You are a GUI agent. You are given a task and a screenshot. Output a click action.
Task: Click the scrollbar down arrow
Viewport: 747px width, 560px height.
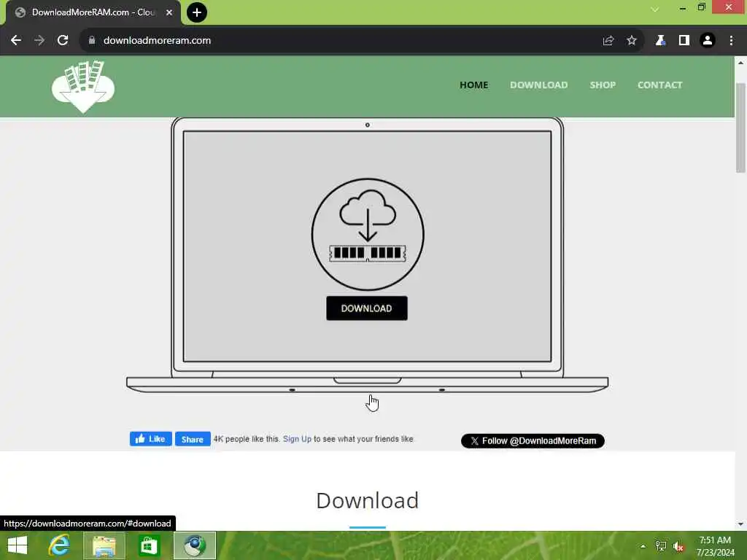tap(740, 524)
